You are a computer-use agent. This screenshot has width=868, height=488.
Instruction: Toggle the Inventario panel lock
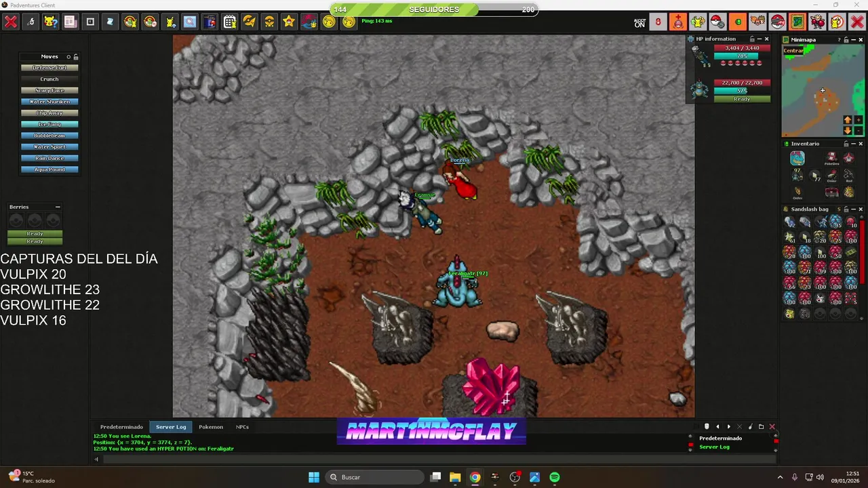846,144
